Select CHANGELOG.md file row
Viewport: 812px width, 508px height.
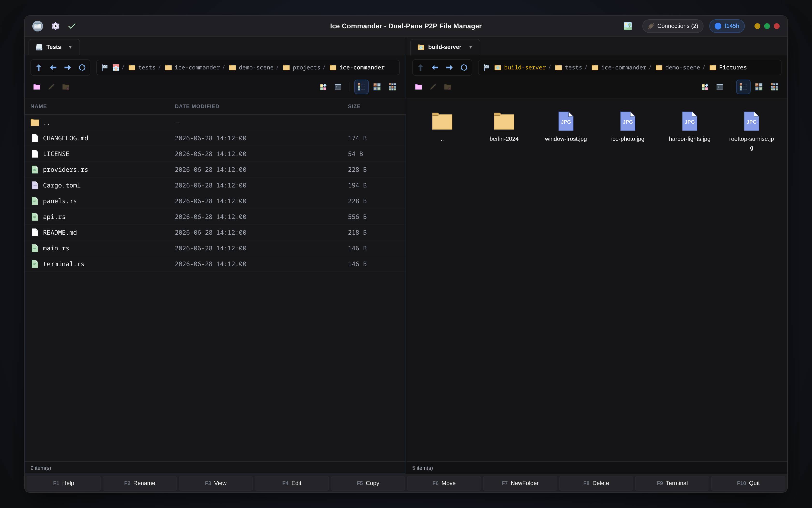(215, 138)
